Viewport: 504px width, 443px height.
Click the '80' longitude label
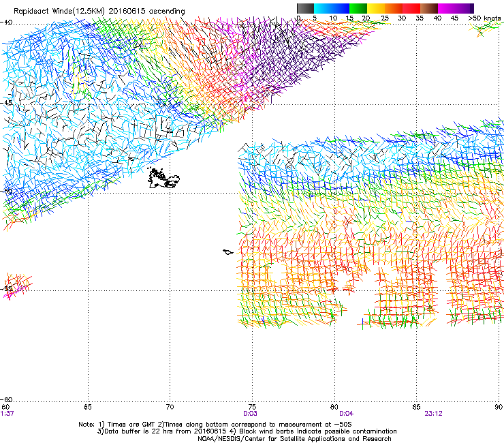[x=334, y=407]
